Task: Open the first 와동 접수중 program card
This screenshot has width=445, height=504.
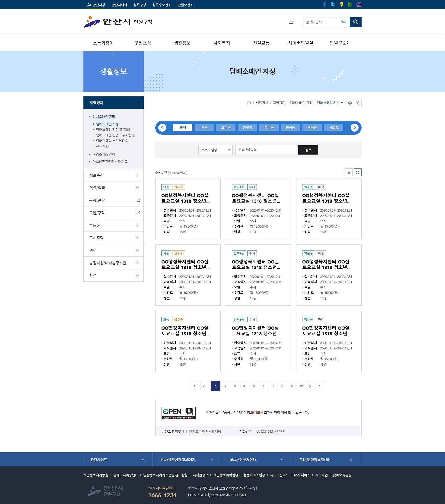Action: [188, 209]
